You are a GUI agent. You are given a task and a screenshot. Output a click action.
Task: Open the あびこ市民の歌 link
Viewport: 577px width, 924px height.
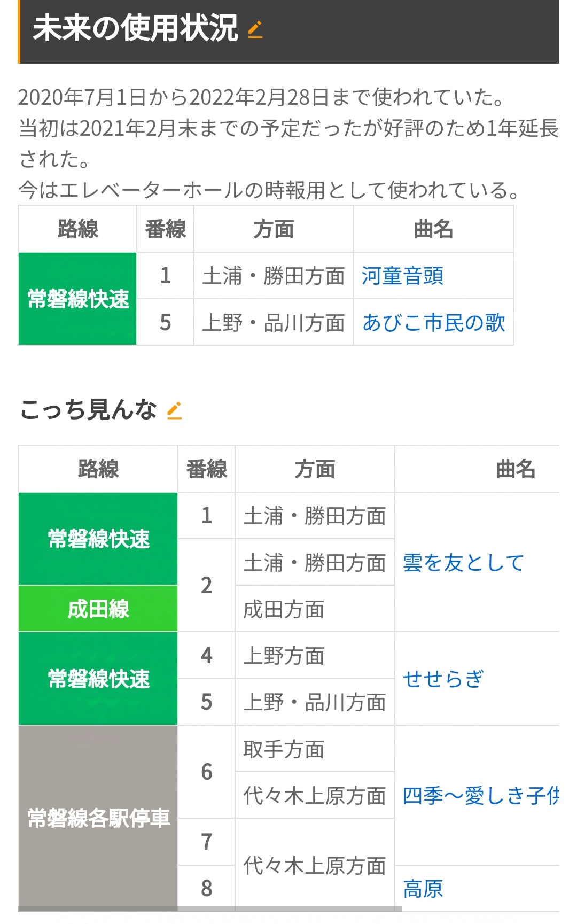point(433,322)
